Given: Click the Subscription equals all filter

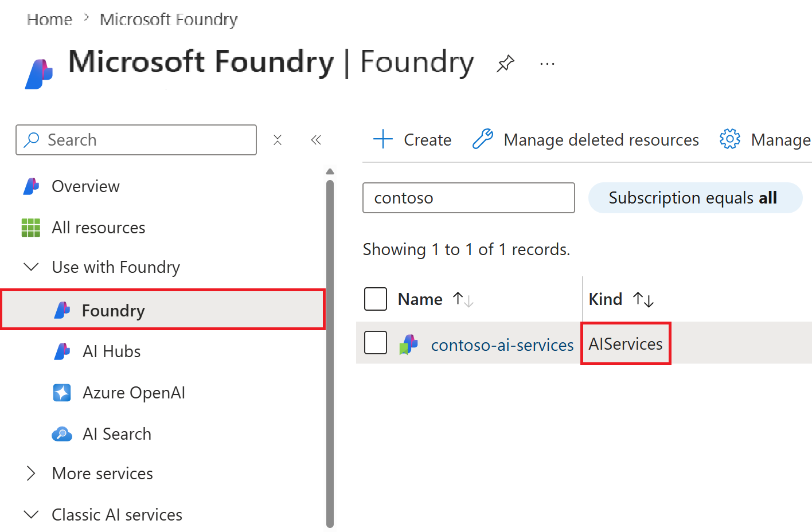Looking at the screenshot, I should pyautogui.click(x=695, y=198).
